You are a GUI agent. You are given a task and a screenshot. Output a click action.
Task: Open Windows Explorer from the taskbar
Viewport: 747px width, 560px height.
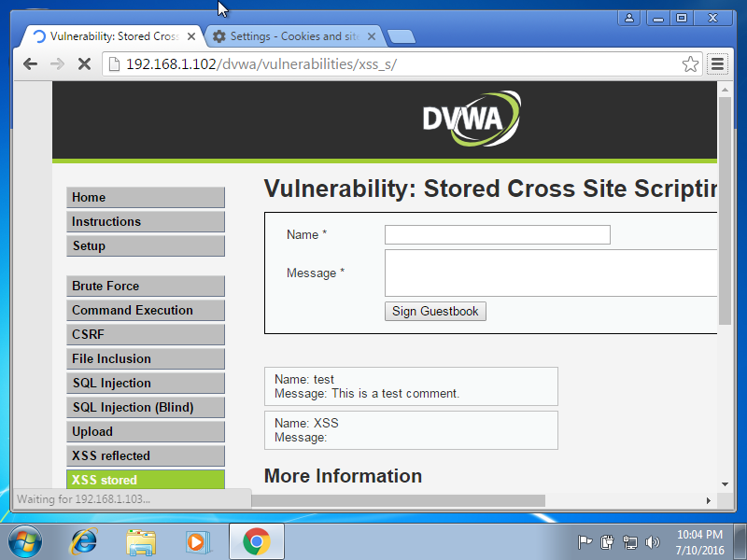[141, 542]
